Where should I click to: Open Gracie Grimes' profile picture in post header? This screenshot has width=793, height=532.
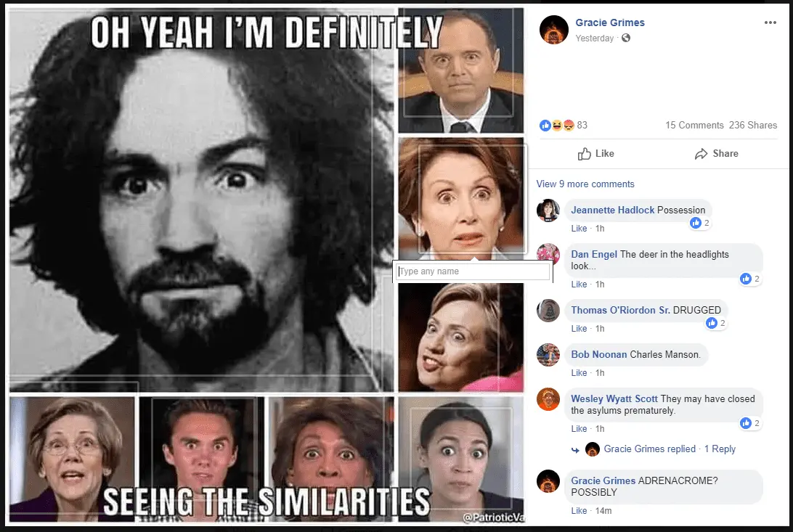[x=553, y=30]
